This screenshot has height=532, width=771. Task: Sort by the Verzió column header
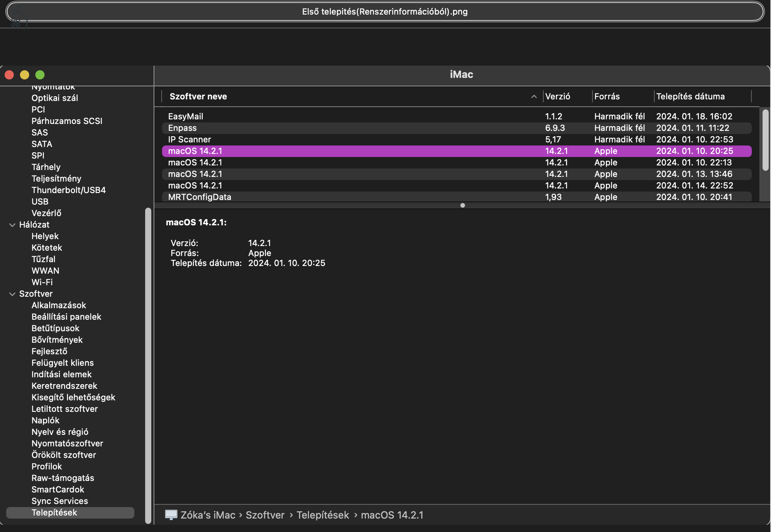click(x=558, y=97)
